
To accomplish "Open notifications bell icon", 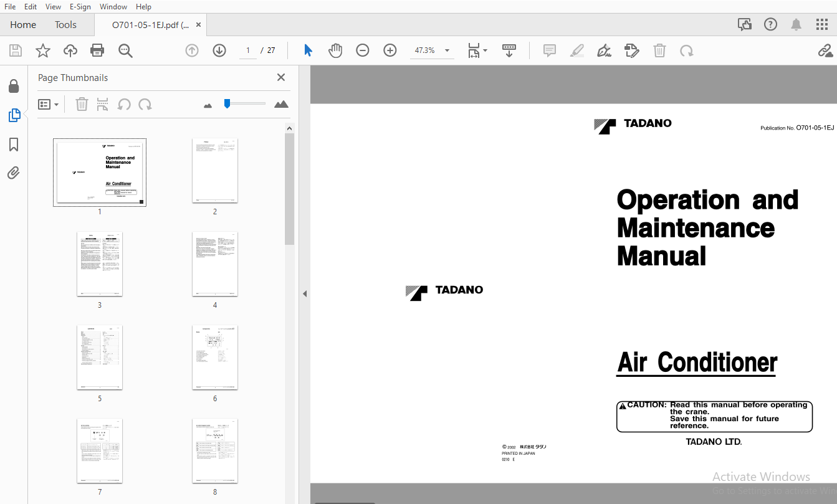I will point(796,24).
